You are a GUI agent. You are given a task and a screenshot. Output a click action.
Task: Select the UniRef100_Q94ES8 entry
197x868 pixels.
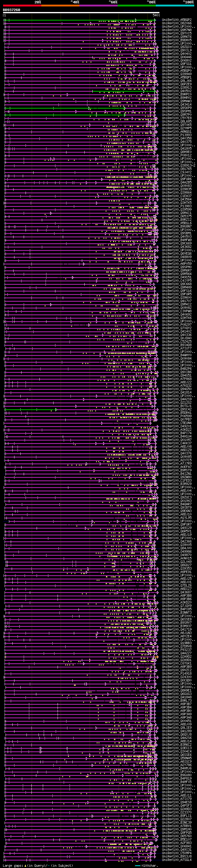[177, 802]
